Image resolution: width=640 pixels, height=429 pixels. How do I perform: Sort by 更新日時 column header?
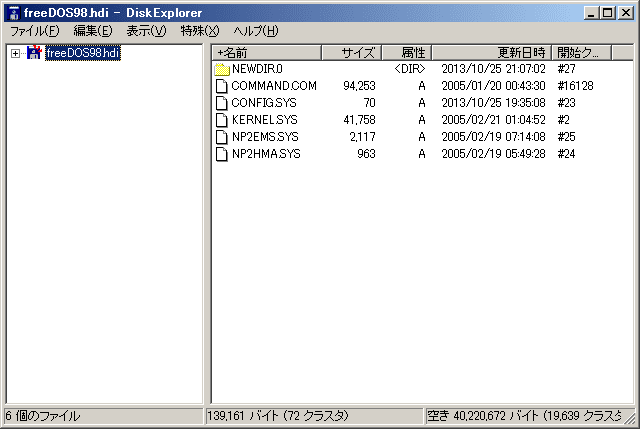point(492,53)
